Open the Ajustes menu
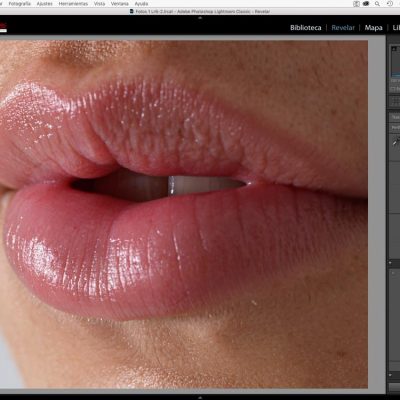The image size is (400, 400). (45, 4)
